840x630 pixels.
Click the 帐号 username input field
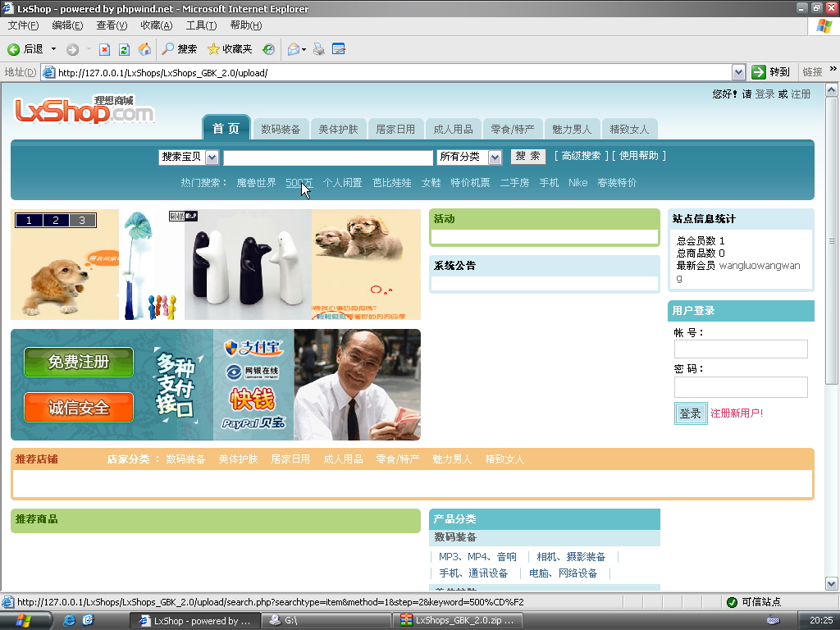tap(741, 349)
